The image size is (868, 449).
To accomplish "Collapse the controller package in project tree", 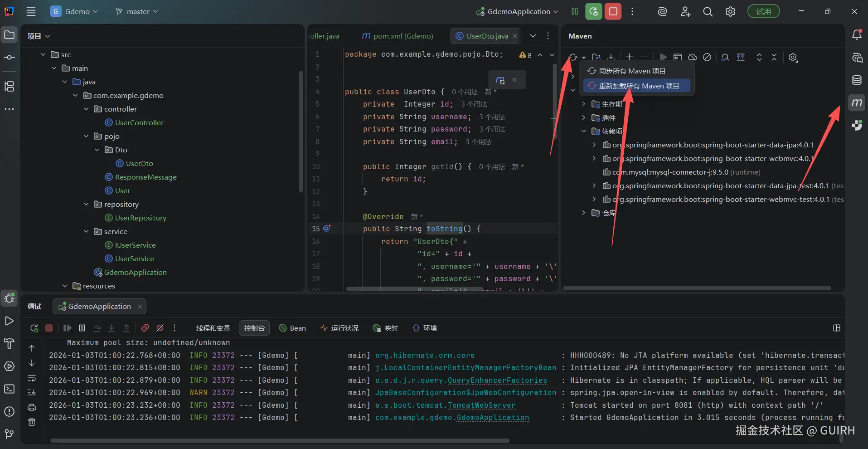I will tap(86, 109).
